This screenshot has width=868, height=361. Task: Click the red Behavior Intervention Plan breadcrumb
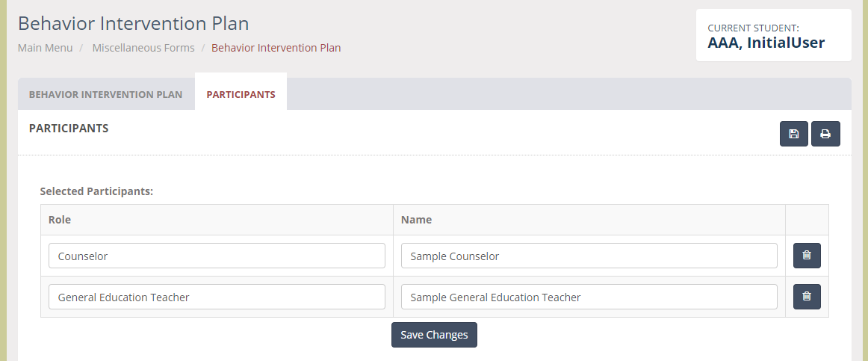[x=276, y=48]
